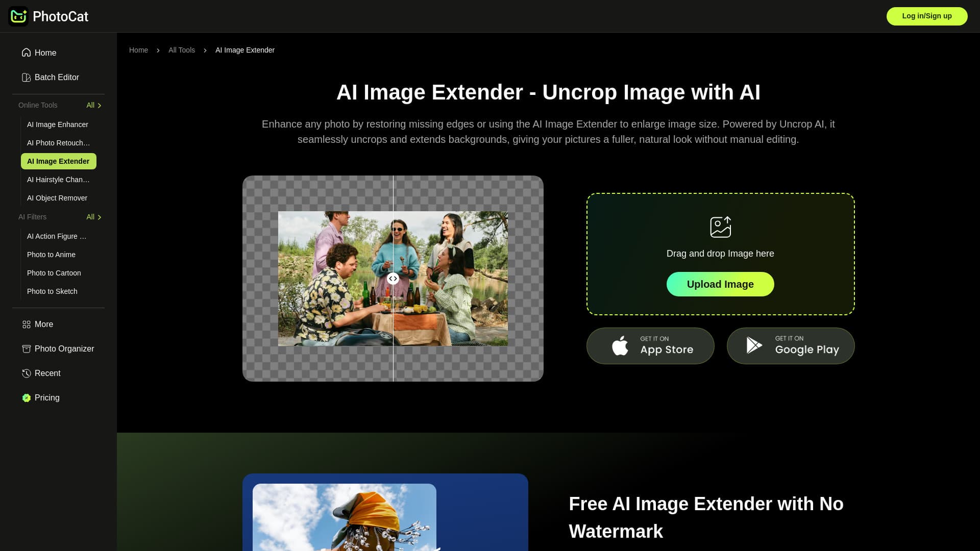
Task: Click the Photo Organizer sidebar icon
Action: pos(27,348)
